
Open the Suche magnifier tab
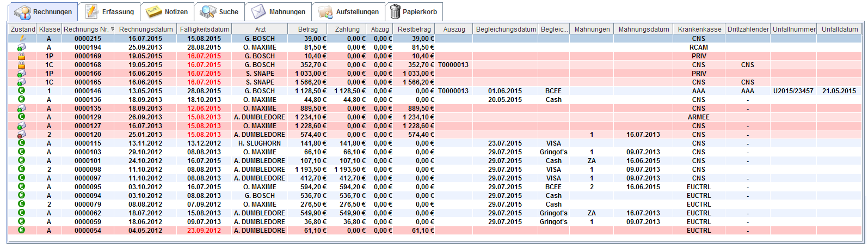coord(219,11)
